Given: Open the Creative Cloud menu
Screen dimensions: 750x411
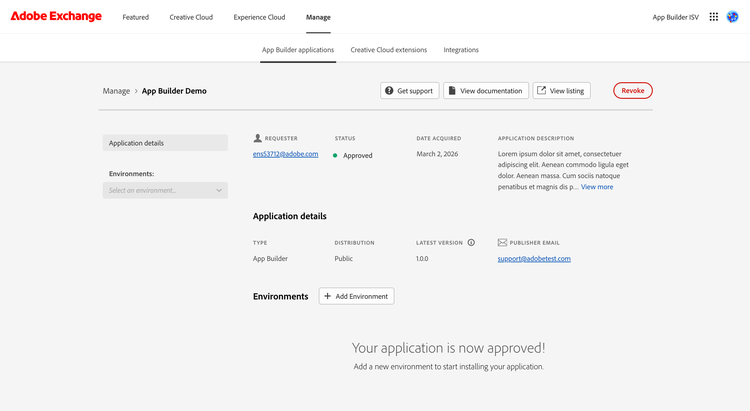Looking at the screenshot, I should [x=191, y=17].
